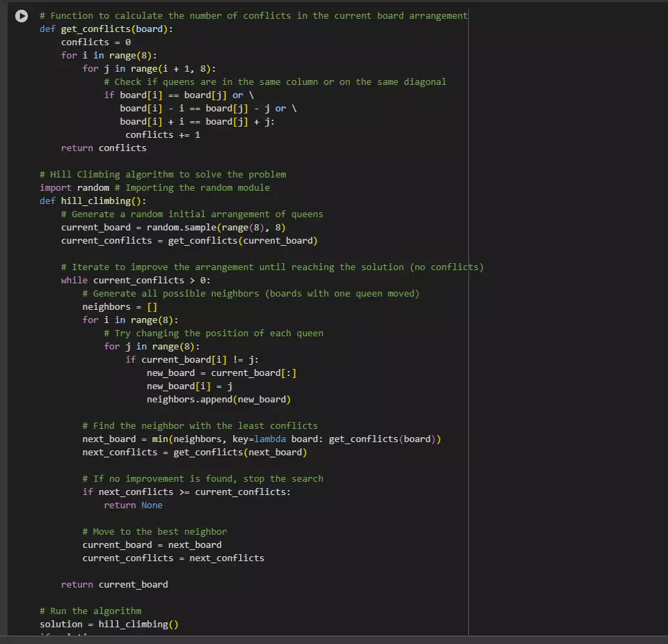Click the line 'for j in range(i + 1, 8):'
Viewport: 668px width, 644px height.
[x=149, y=69]
